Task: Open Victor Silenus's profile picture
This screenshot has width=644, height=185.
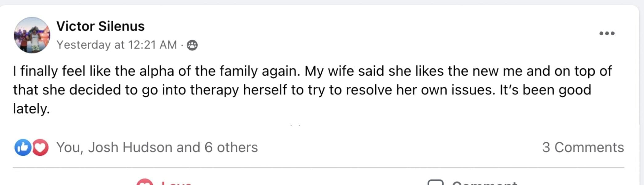Action: (x=32, y=35)
